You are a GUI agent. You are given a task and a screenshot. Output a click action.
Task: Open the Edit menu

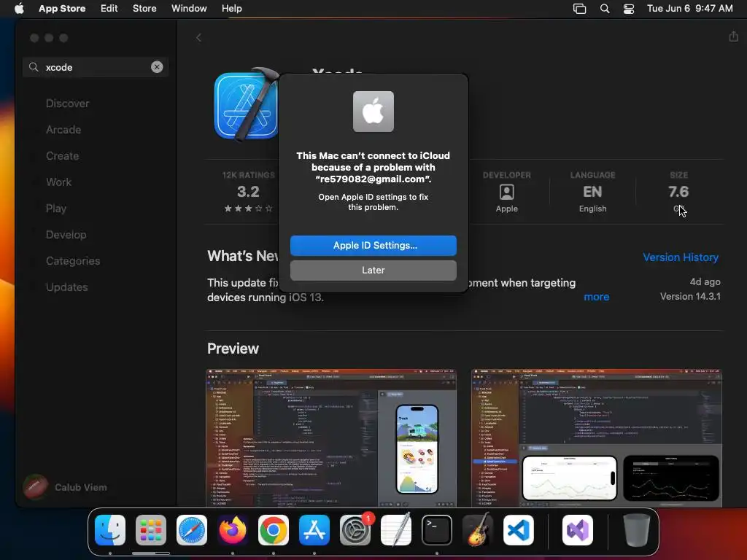pyautogui.click(x=109, y=9)
